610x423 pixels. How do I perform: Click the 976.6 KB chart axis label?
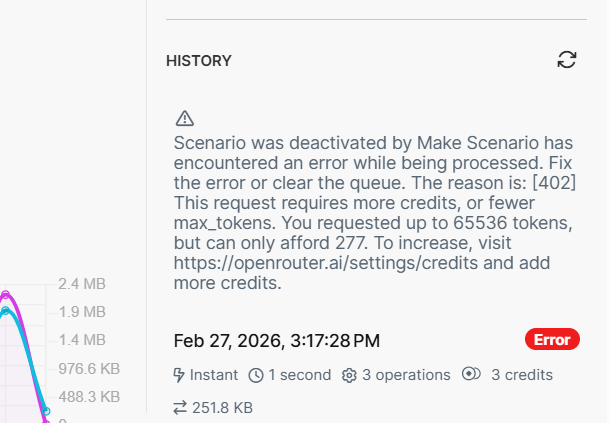point(89,368)
